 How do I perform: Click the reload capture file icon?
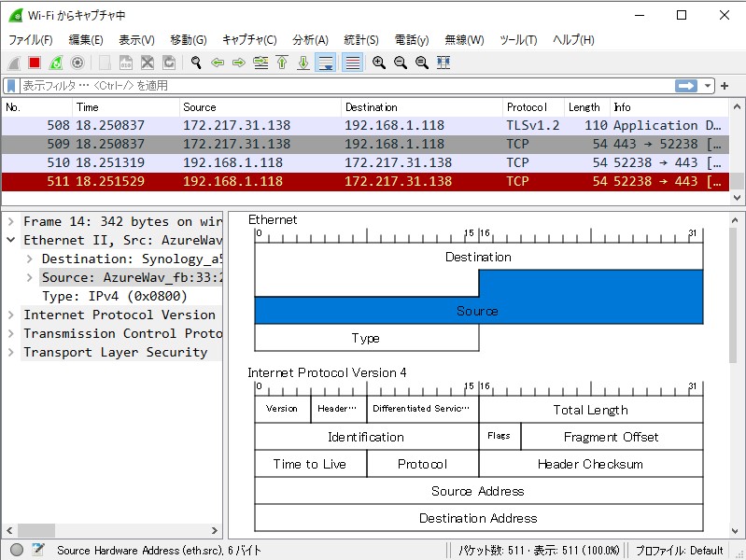point(169,63)
